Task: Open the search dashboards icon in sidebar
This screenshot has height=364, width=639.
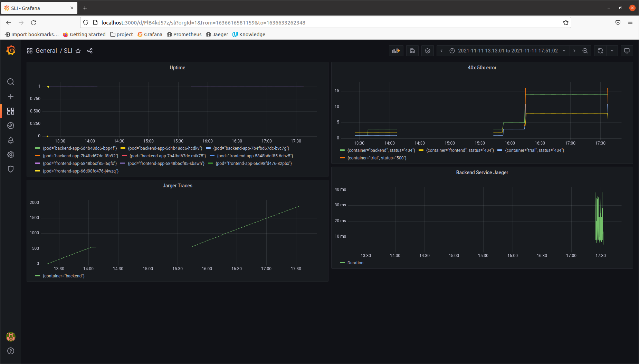Action: pos(11,82)
